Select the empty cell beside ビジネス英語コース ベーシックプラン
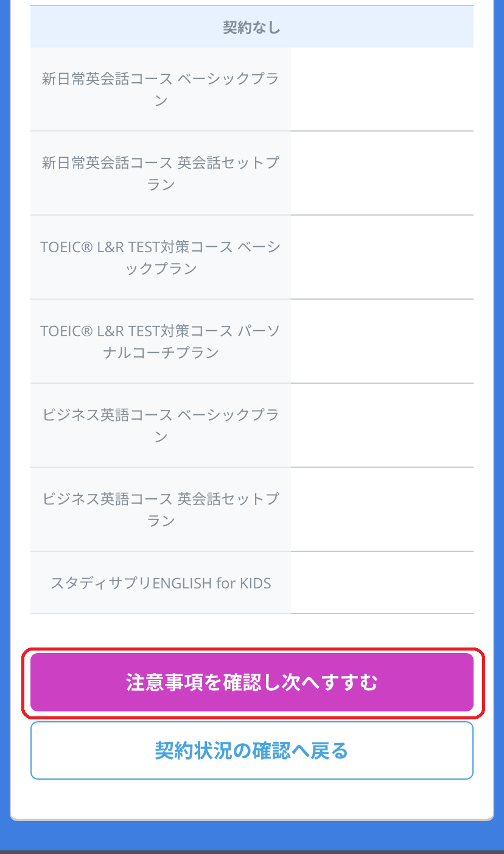The width and height of the screenshot is (504, 854). click(x=382, y=425)
